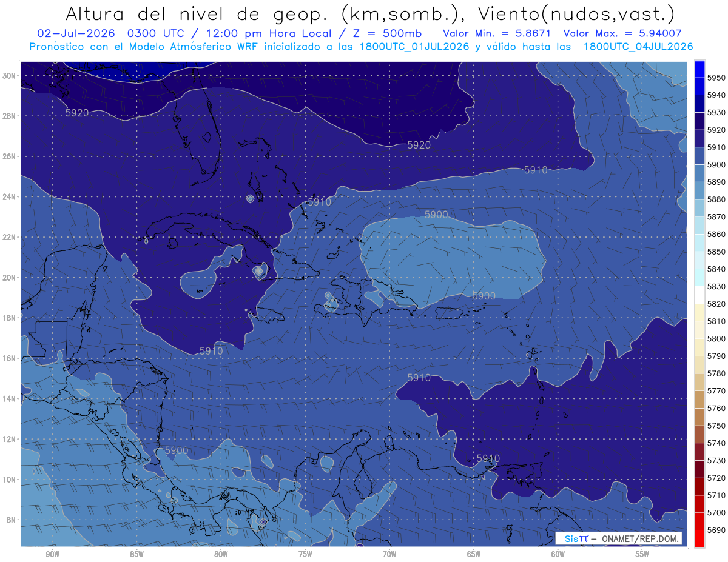Viewport: 728px width, 562px height.
Task: Click the 28N latitude axis label
Action: (8, 116)
